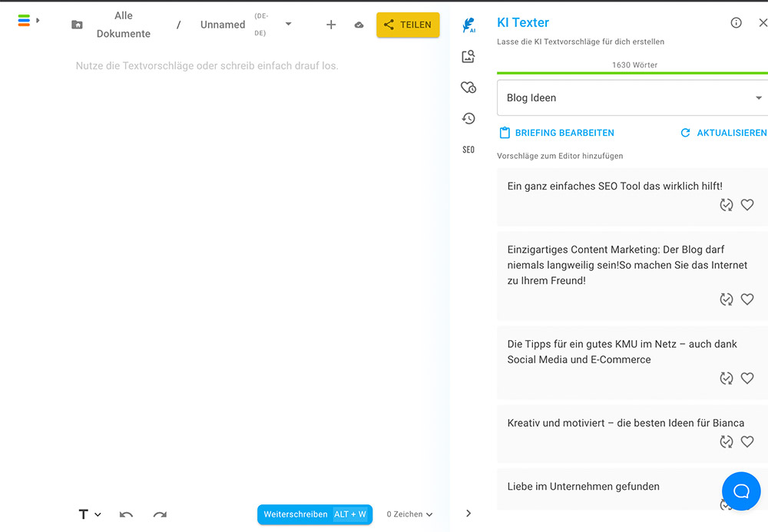The width and height of the screenshot is (768, 532).
Task: Open the text format T dropdown
Action: click(x=90, y=514)
